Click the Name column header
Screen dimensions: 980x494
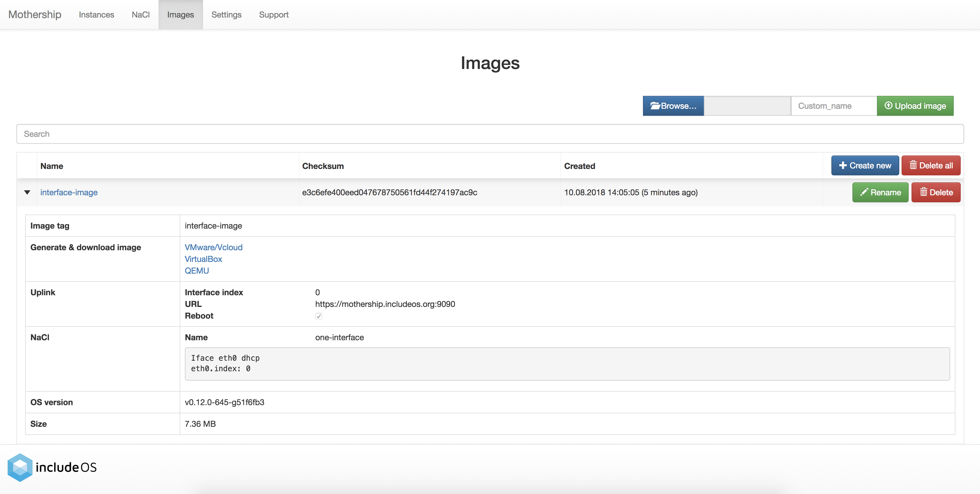click(52, 166)
